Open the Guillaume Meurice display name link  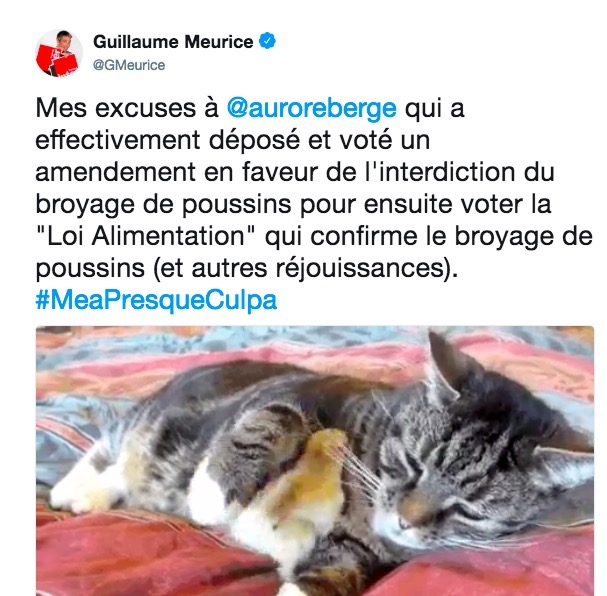(173, 42)
